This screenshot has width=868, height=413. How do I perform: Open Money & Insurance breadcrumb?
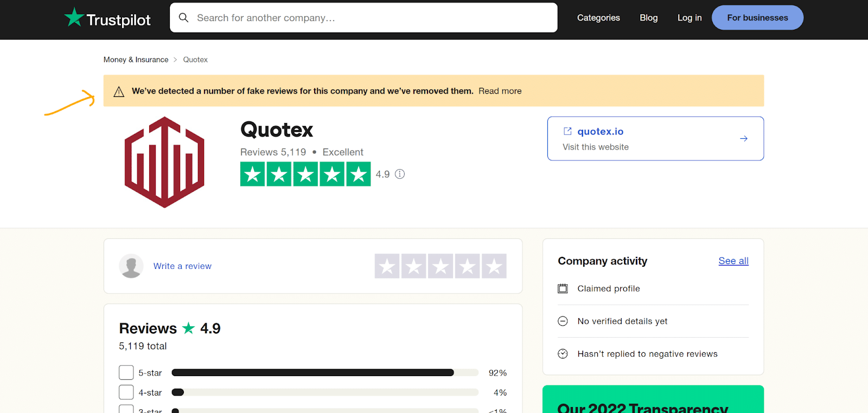(136, 60)
